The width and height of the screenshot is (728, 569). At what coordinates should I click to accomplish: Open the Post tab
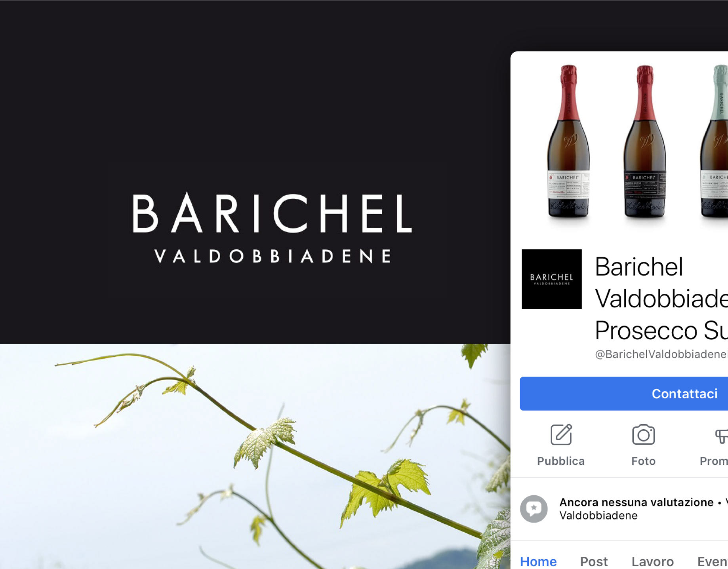pyautogui.click(x=594, y=561)
